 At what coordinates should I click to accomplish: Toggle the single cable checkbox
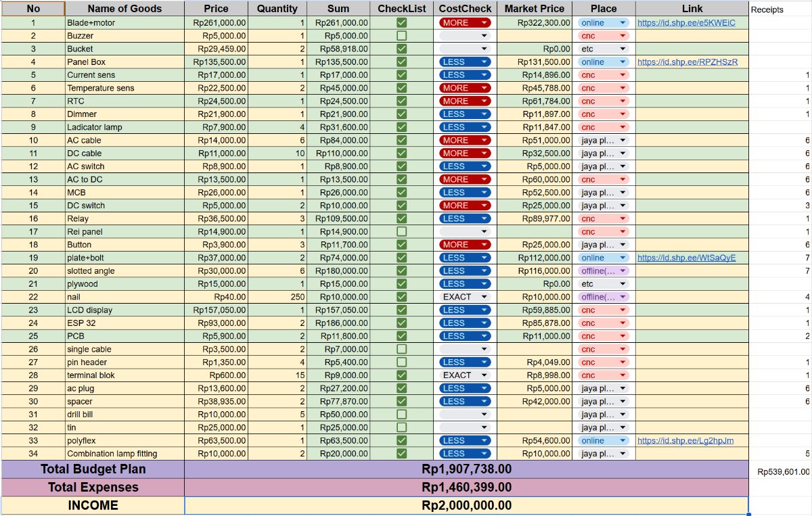[x=401, y=350]
